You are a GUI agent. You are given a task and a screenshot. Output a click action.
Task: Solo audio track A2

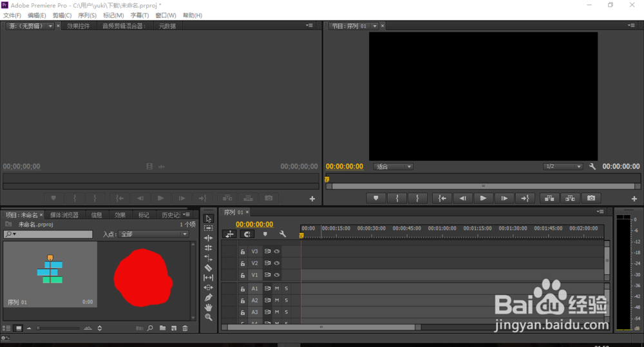287,301
